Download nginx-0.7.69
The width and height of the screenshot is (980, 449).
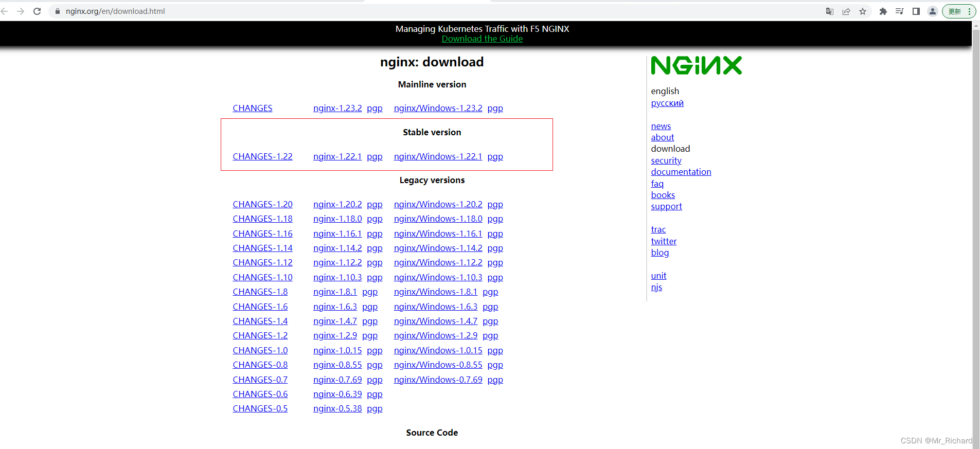337,380
